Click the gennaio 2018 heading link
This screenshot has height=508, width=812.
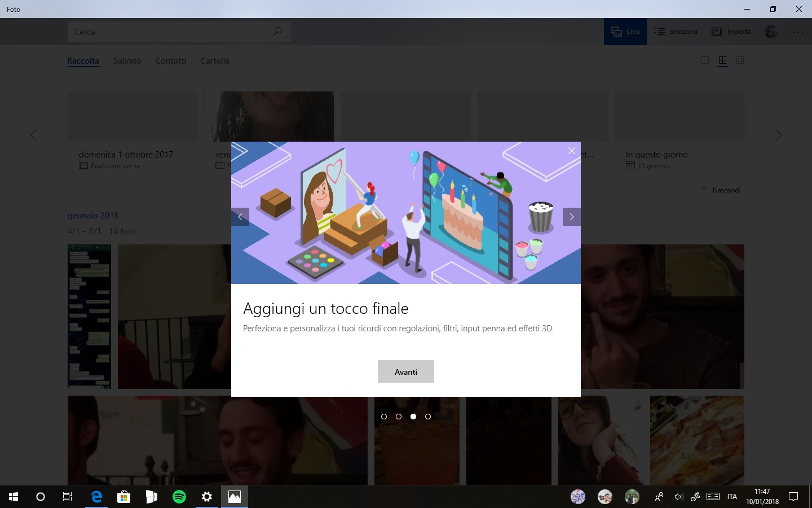click(93, 216)
